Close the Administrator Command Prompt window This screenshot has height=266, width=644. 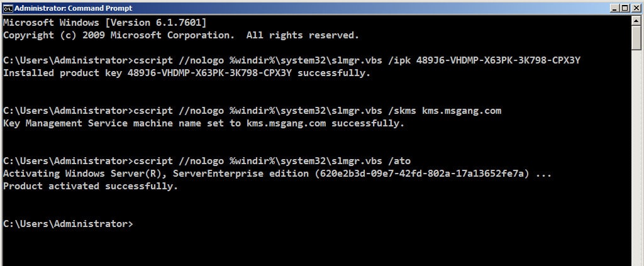pyautogui.click(x=635, y=8)
